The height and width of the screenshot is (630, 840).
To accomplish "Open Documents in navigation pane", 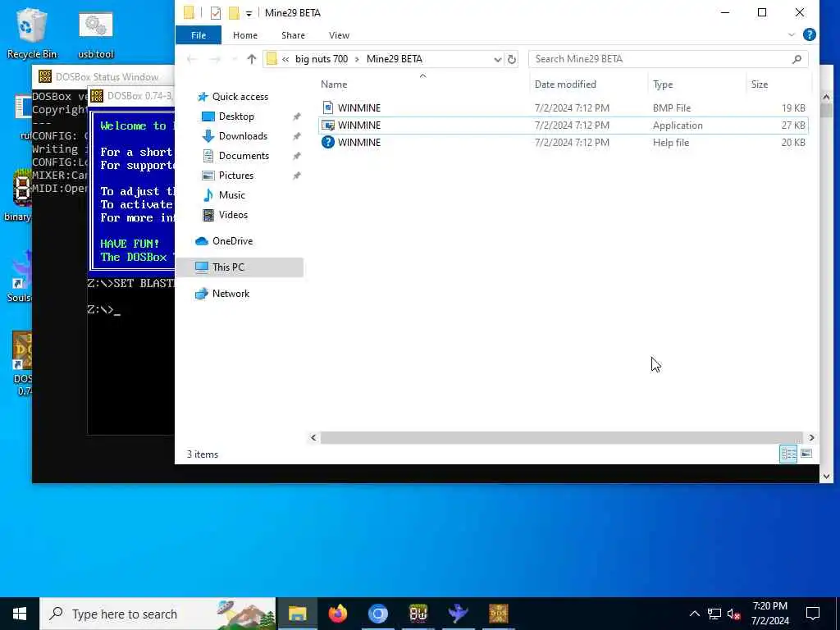I will tap(244, 156).
